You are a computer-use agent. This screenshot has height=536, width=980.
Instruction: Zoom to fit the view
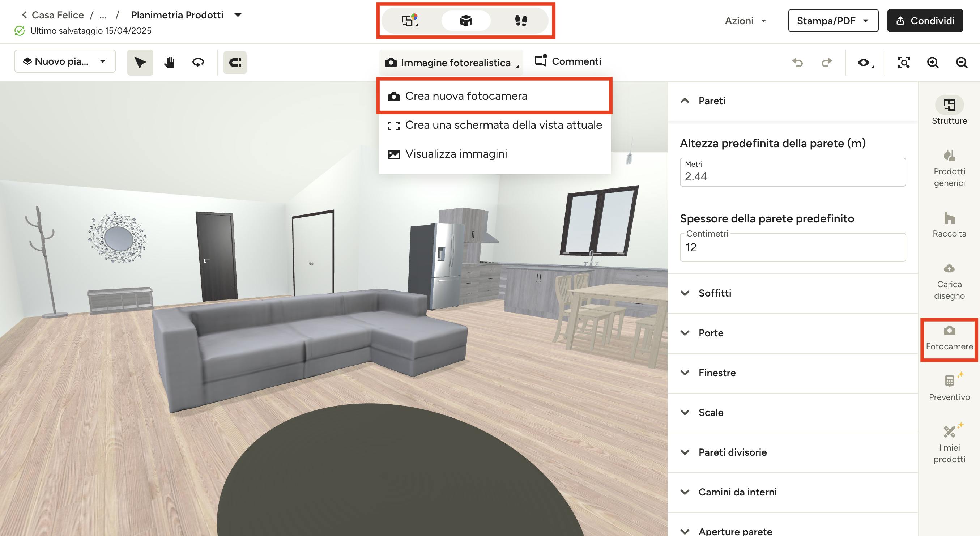(904, 62)
